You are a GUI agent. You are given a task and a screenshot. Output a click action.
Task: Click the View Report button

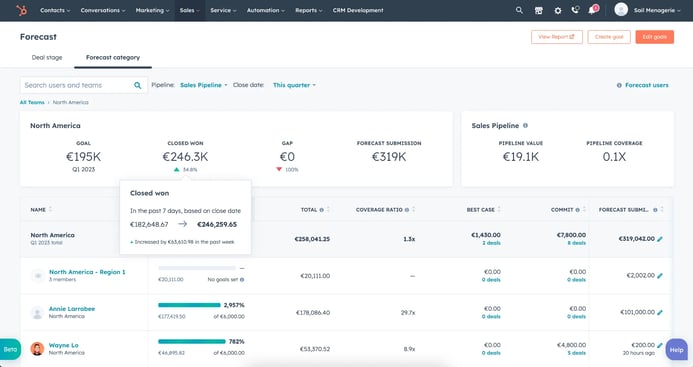click(557, 37)
